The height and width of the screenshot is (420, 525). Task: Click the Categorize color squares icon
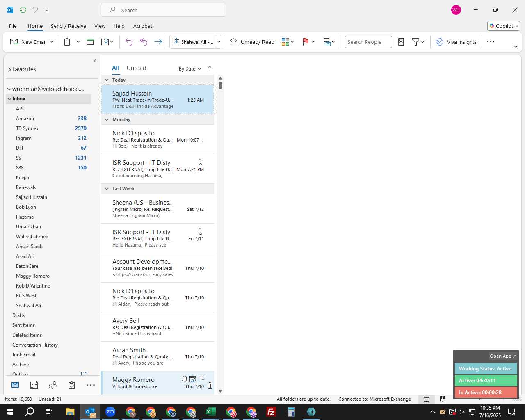click(x=285, y=42)
